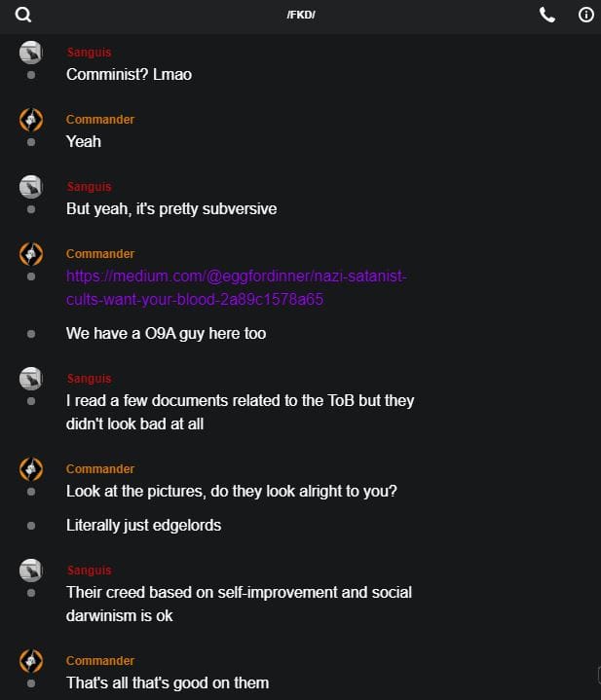This screenshot has height=700, width=601.
Task: Select the "We have a O9A guy here too" message
Action: [x=166, y=333]
